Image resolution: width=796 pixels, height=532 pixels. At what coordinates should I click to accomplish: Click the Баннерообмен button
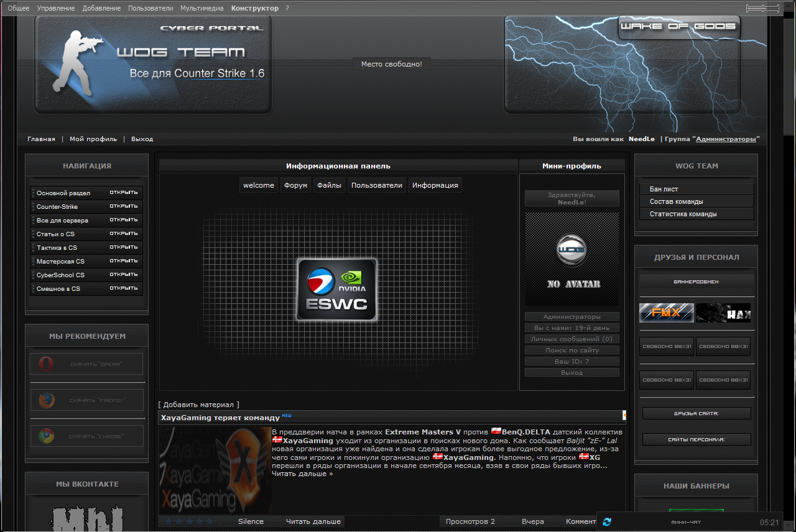coord(696,282)
